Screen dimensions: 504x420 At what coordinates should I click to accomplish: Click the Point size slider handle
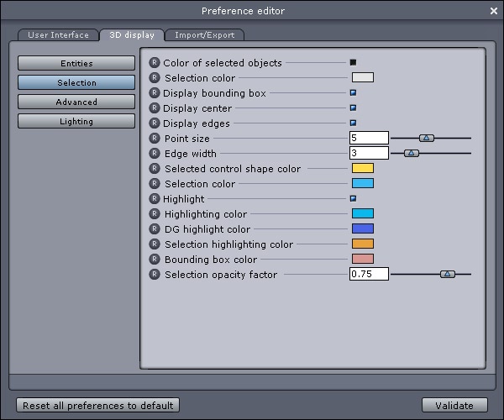427,138
